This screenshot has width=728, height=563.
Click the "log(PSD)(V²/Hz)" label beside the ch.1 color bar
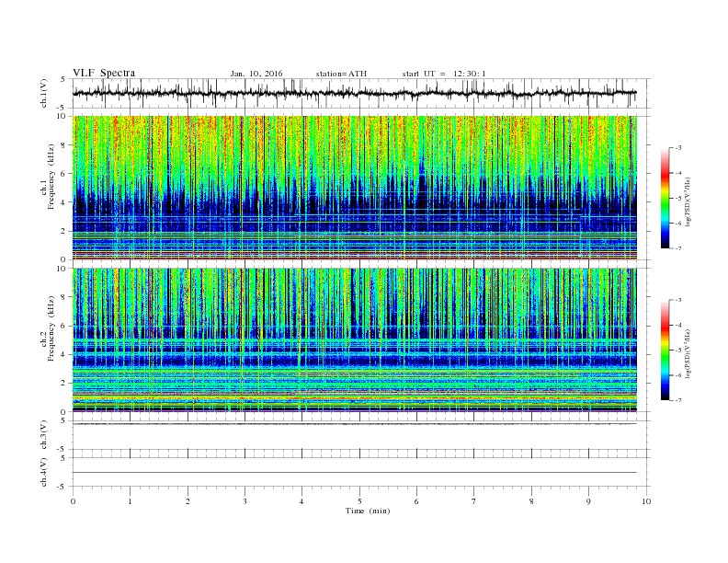point(689,201)
